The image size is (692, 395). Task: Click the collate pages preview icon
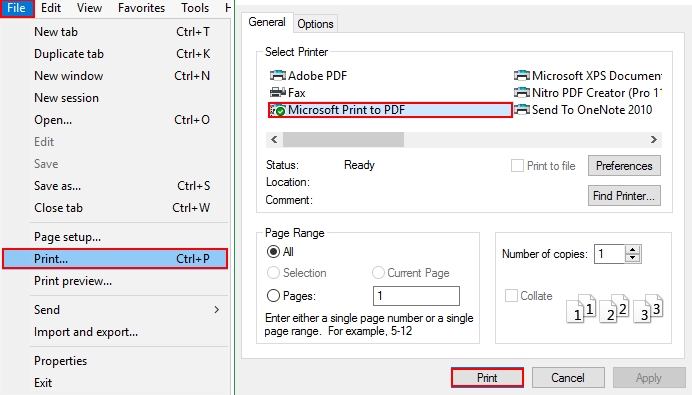(x=614, y=308)
